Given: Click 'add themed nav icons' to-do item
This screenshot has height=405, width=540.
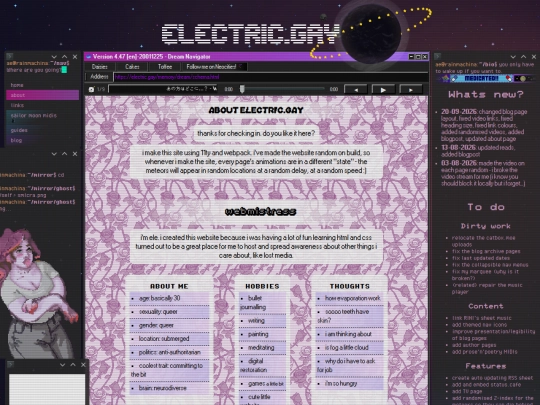Looking at the screenshot, I should tap(479, 324).
